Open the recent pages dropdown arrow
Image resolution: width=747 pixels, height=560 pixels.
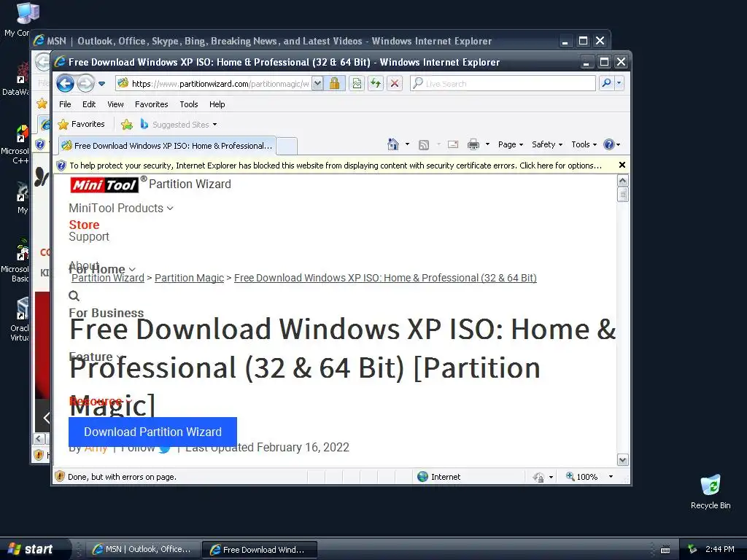pyautogui.click(x=101, y=84)
